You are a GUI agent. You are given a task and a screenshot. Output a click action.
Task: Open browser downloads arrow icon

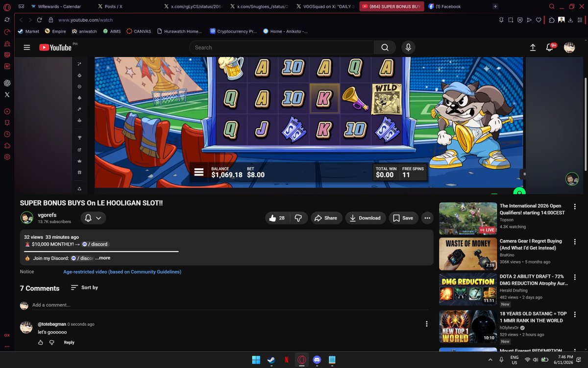click(571, 20)
